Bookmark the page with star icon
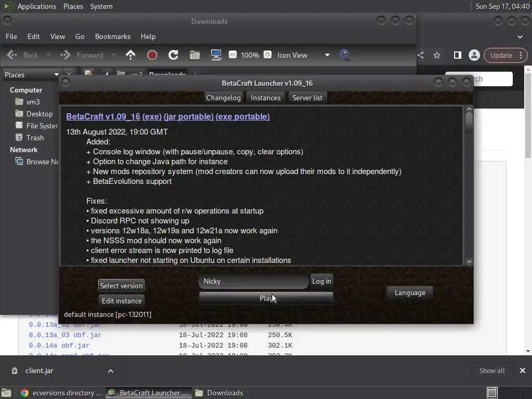 click(437, 55)
